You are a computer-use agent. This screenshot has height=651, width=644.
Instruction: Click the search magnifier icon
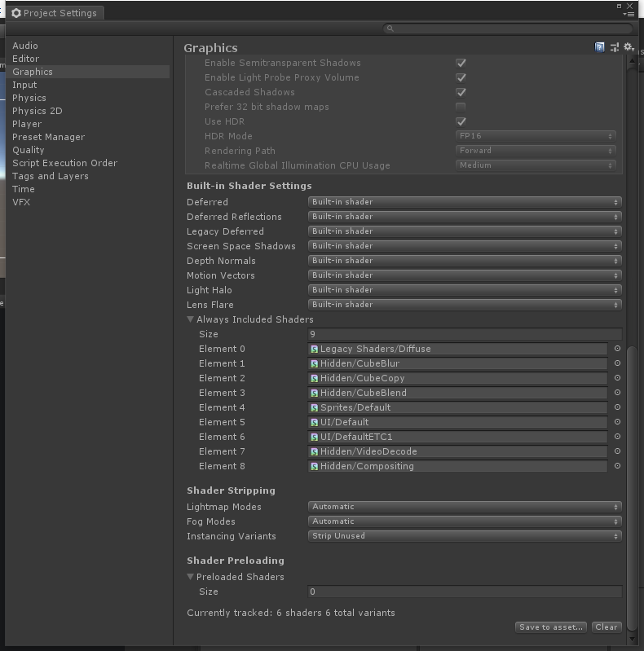(390, 29)
